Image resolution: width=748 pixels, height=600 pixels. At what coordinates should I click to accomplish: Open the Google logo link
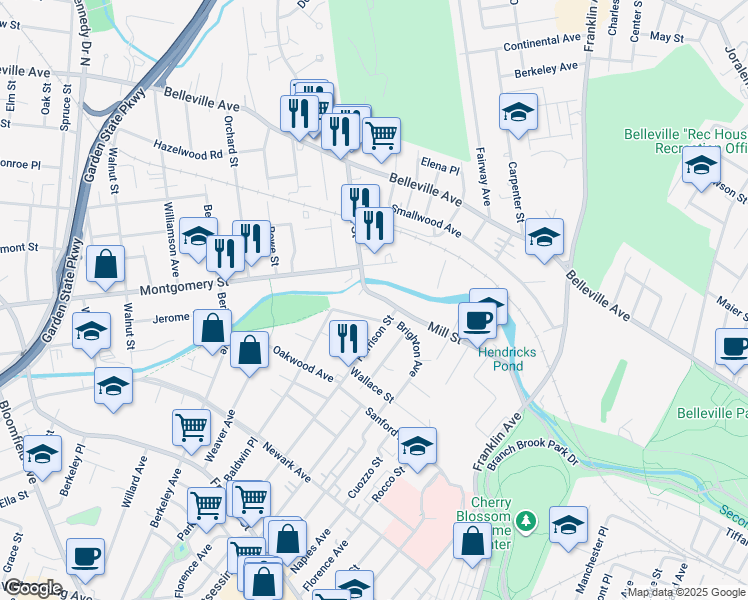(x=33, y=588)
